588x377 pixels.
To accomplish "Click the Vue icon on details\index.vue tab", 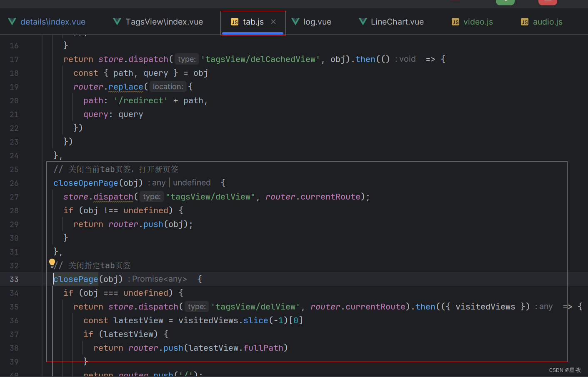I will point(13,22).
